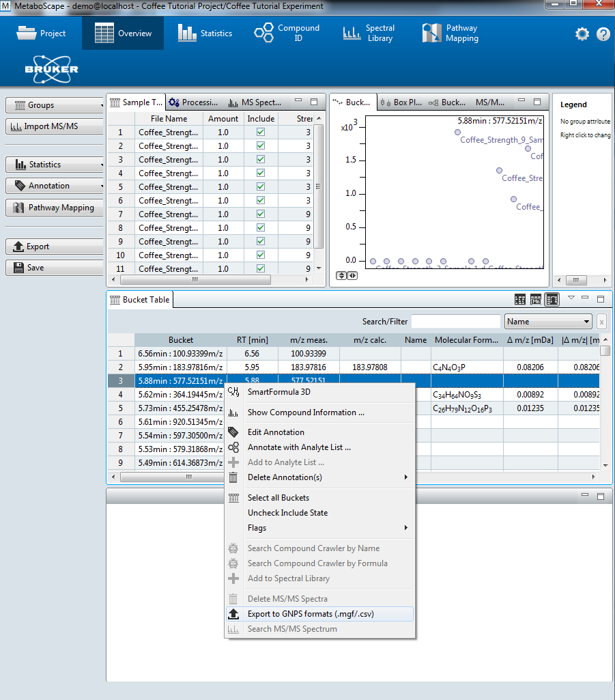Switch to the Overview workspace
Viewport: 615px width, 700px height.
tap(123, 33)
